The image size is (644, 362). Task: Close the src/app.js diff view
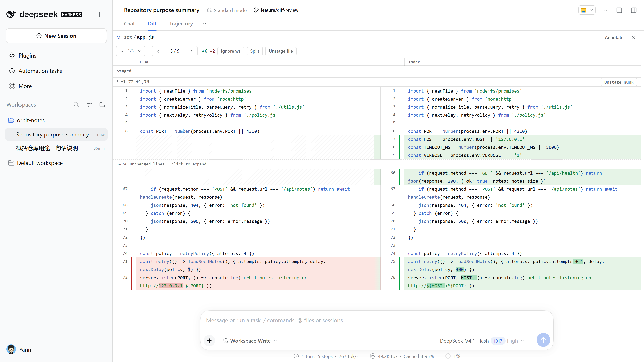click(x=633, y=37)
